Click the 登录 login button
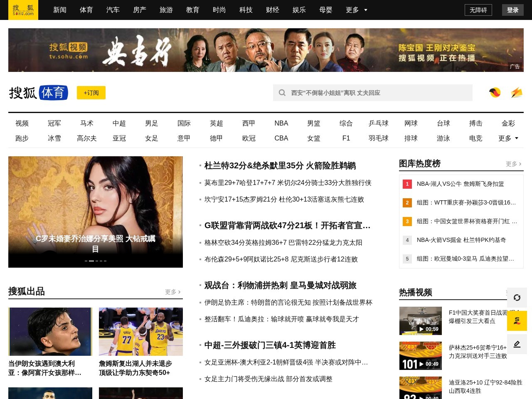Image resolution: width=532 pixels, height=399 pixels. 512,10
